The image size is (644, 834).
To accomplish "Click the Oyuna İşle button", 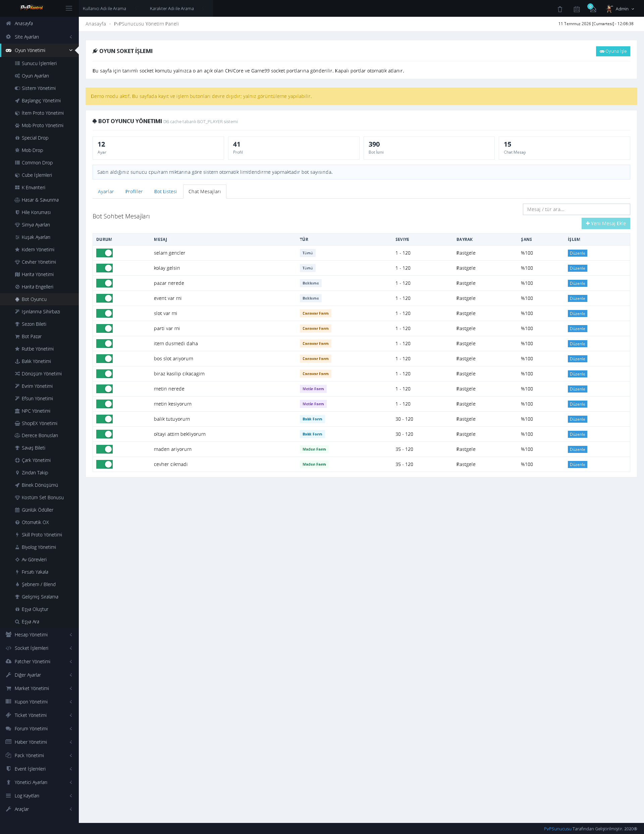I will click(613, 51).
